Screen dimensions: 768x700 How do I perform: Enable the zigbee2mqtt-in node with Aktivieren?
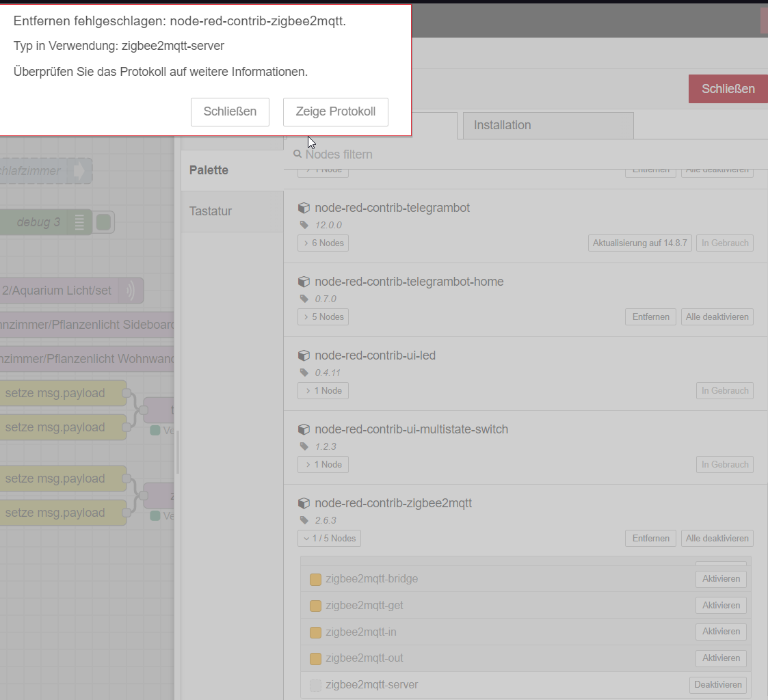click(x=721, y=632)
